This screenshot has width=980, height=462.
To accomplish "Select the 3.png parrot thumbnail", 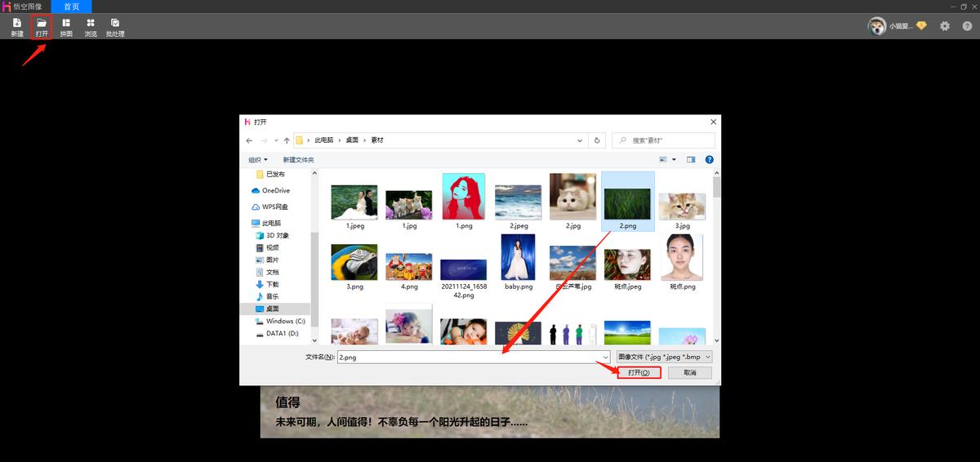I will (354, 262).
